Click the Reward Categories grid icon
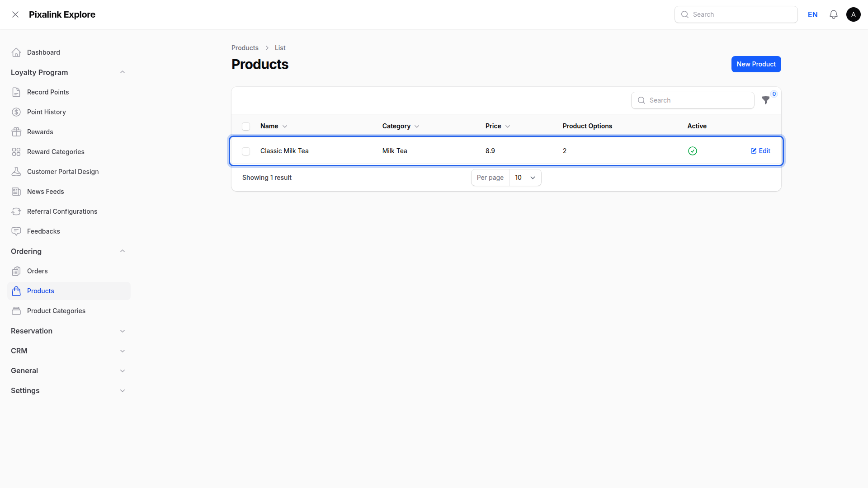Image resolution: width=868 pixels, height=488 pixels. pyautogui.click(x=16, y=152)
